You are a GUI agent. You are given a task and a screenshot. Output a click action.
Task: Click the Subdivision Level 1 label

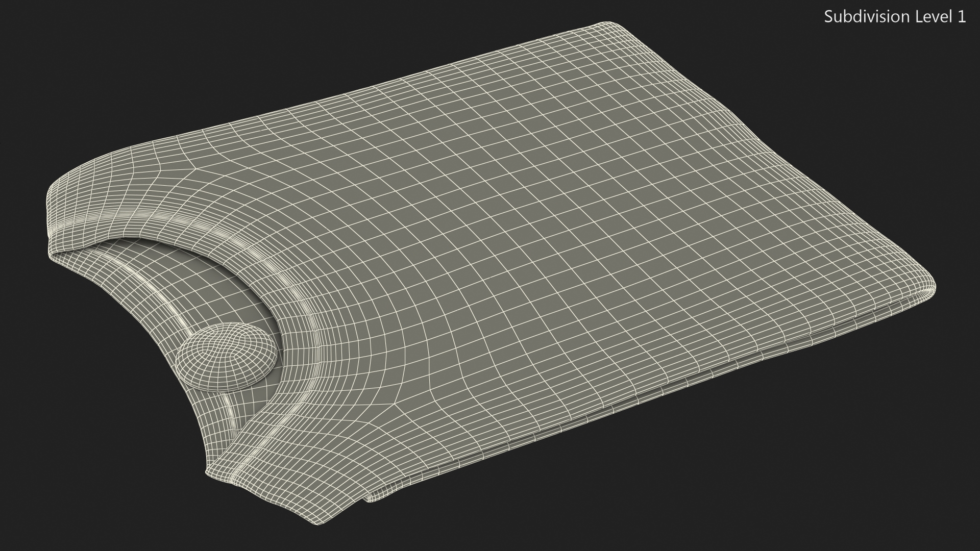895,17
